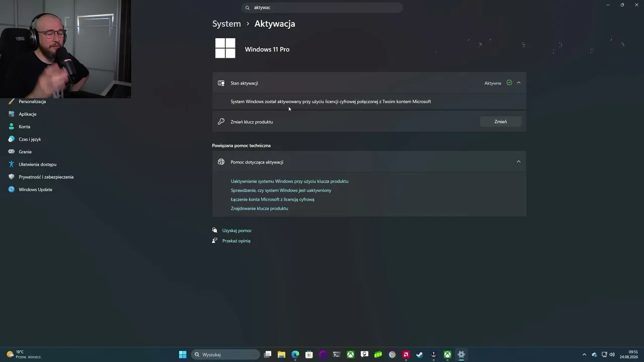
Task: Open Ułatwienia dostępu in the sidebar
Action: pyautogui.click(x=37, y=164)
